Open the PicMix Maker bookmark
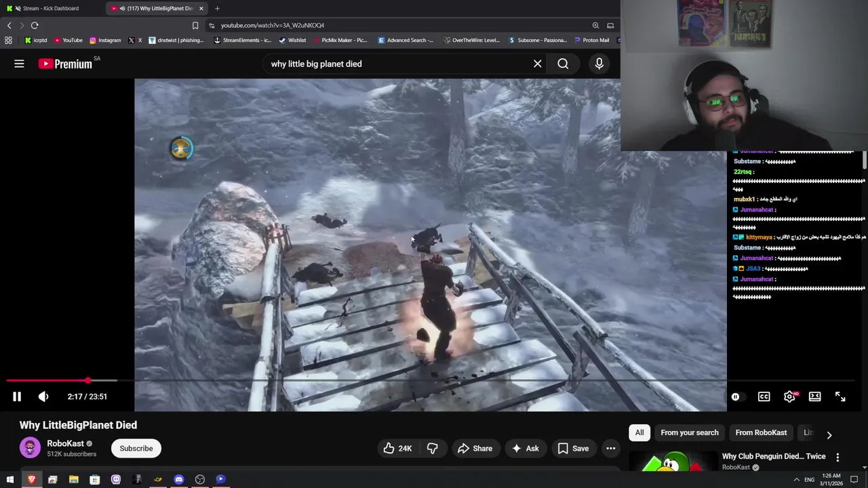868x488 pixels. tap(339, 40)
